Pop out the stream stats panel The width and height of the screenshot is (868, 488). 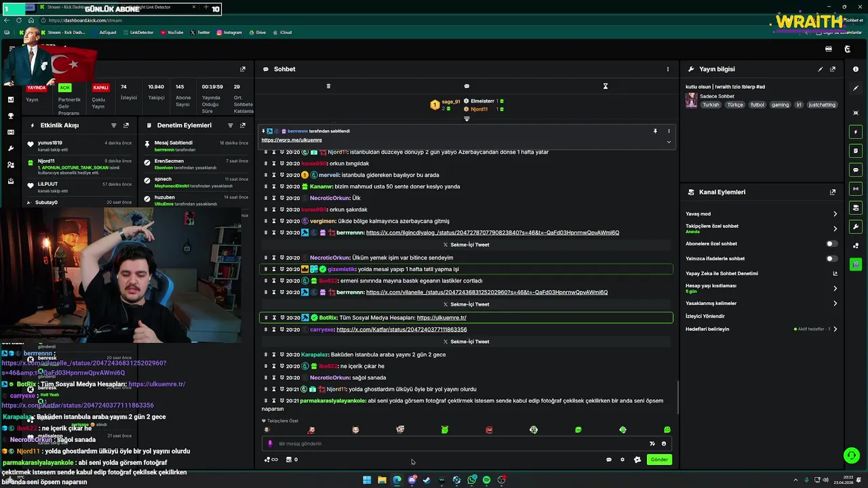pyautogui.click(x=243, y=69)
